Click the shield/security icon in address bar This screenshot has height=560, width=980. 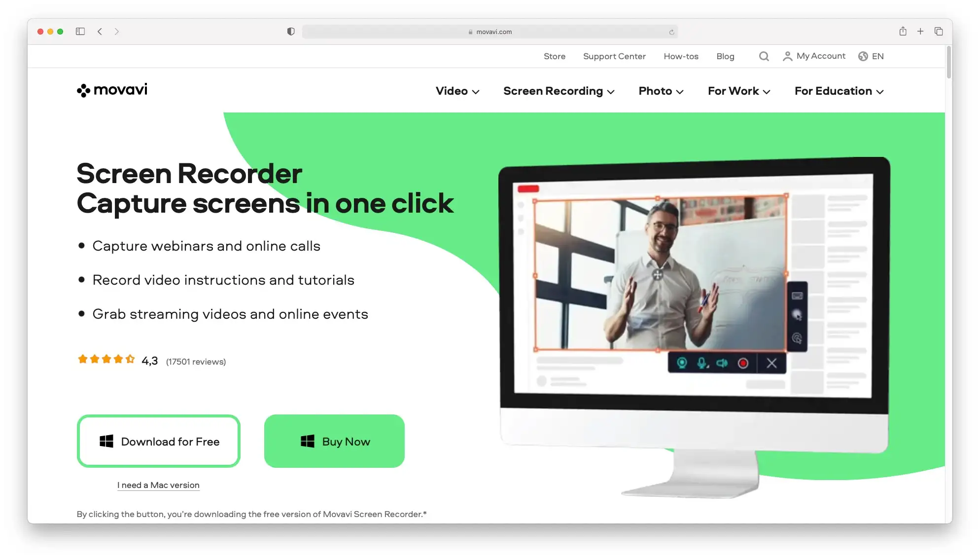coord(291,31)
